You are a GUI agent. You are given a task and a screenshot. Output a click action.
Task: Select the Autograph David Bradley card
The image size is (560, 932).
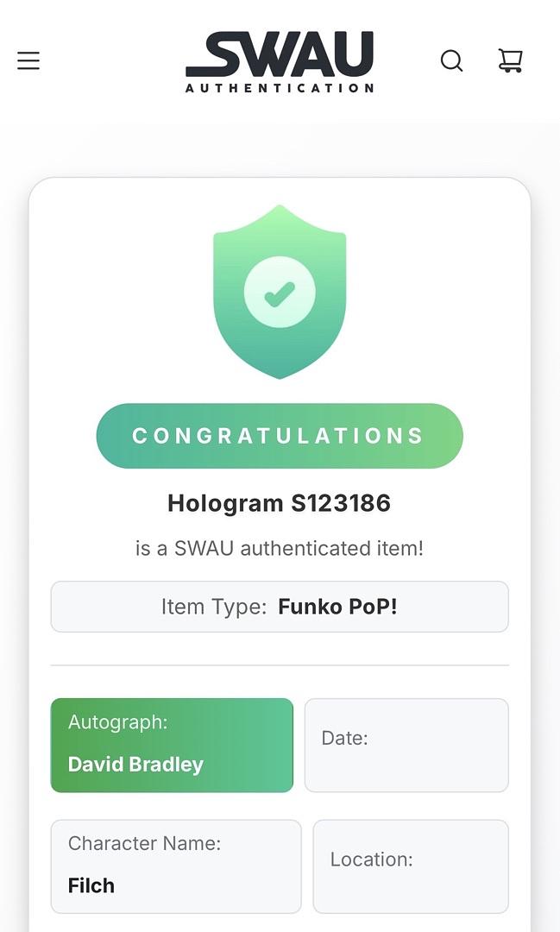point(172,746)
